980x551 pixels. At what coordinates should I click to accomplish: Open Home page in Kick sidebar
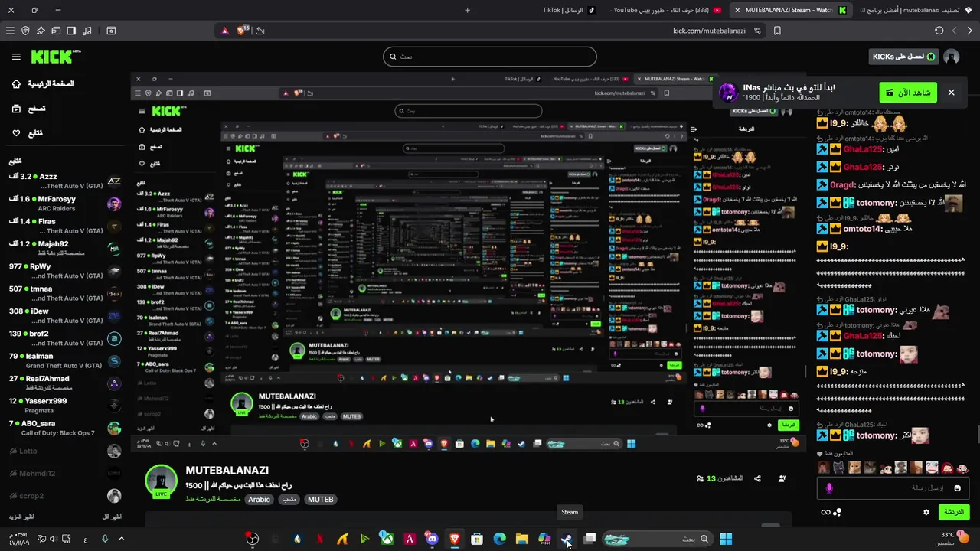44,83
